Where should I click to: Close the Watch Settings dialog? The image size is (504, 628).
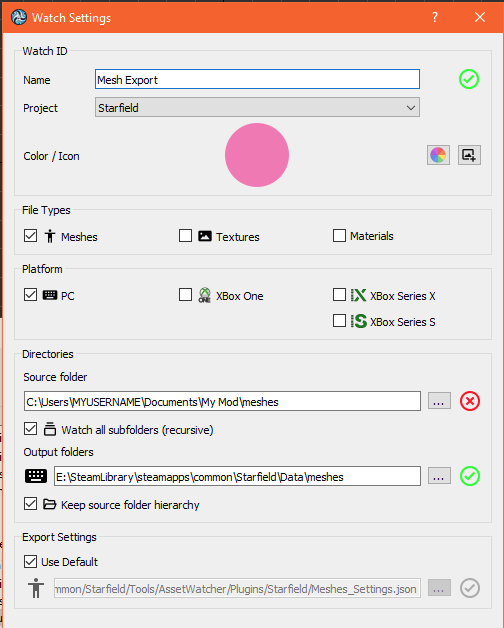480,17
